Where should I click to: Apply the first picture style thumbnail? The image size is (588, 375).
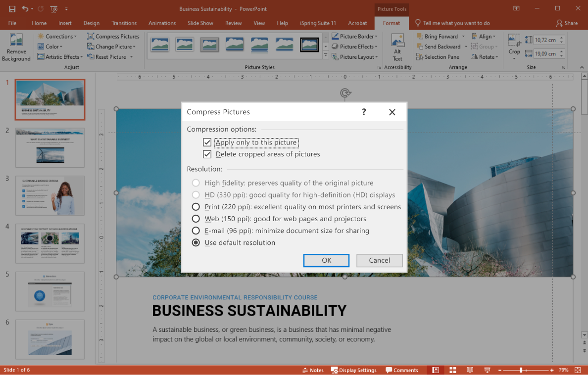[160, 45]
